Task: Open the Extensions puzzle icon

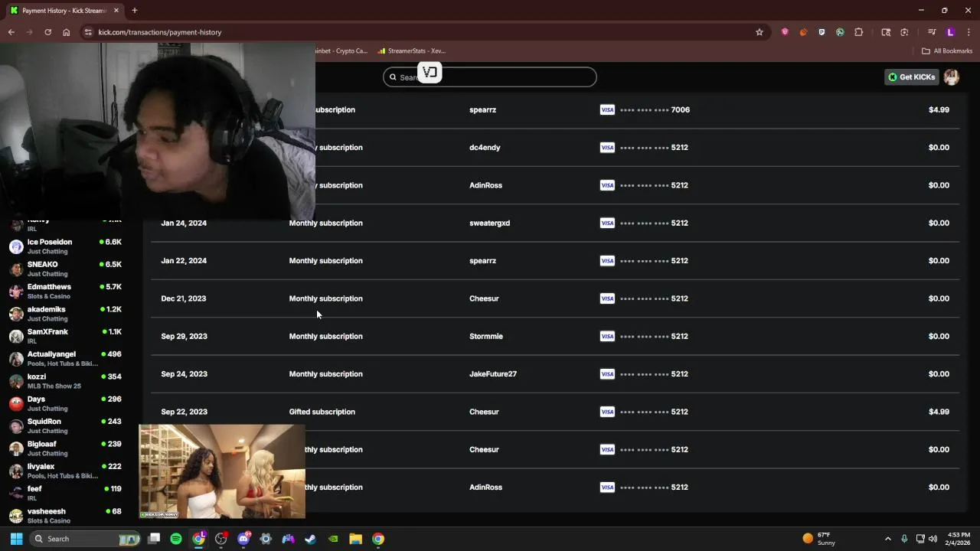Action: click(858, 32)
